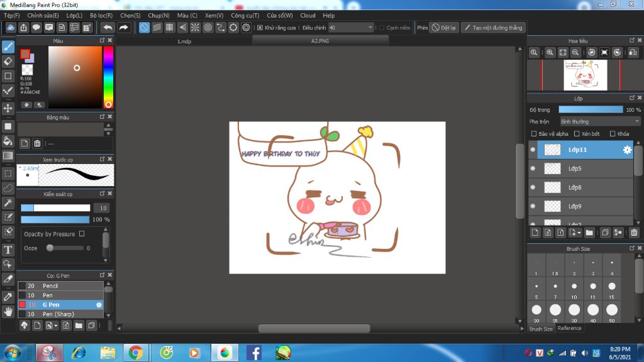Viewport: 644px width, 362px height.
Task: Click the hue color bar
Action: 108,77
